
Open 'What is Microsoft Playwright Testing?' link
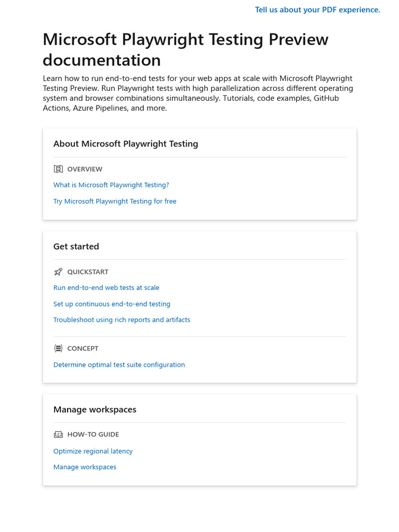point(111,185)
